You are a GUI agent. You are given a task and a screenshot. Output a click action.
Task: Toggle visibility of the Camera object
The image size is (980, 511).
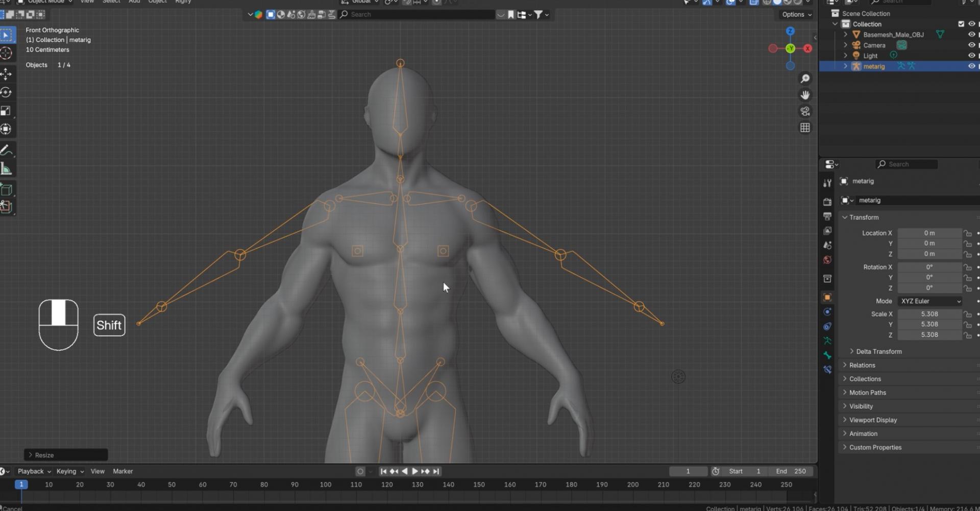point(971,45)
